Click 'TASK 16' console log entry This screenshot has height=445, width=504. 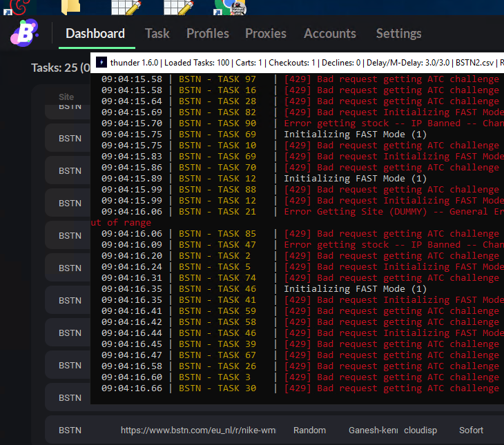[237, 90]
